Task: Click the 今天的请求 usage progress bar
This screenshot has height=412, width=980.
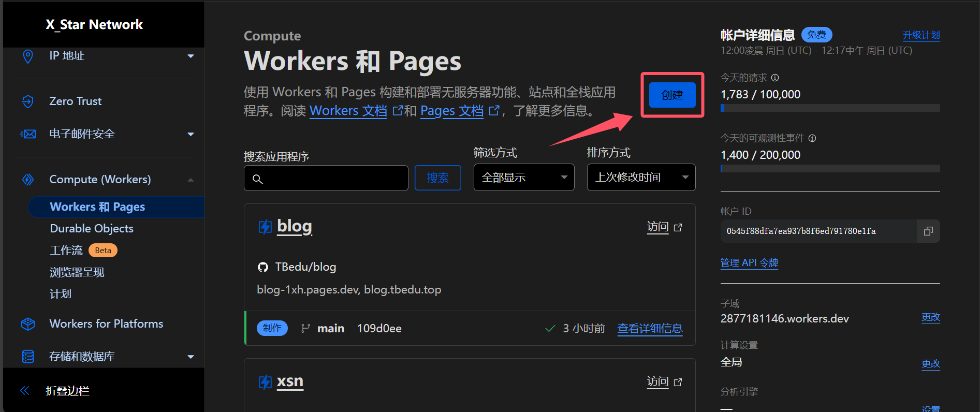Action: [830, 108]
